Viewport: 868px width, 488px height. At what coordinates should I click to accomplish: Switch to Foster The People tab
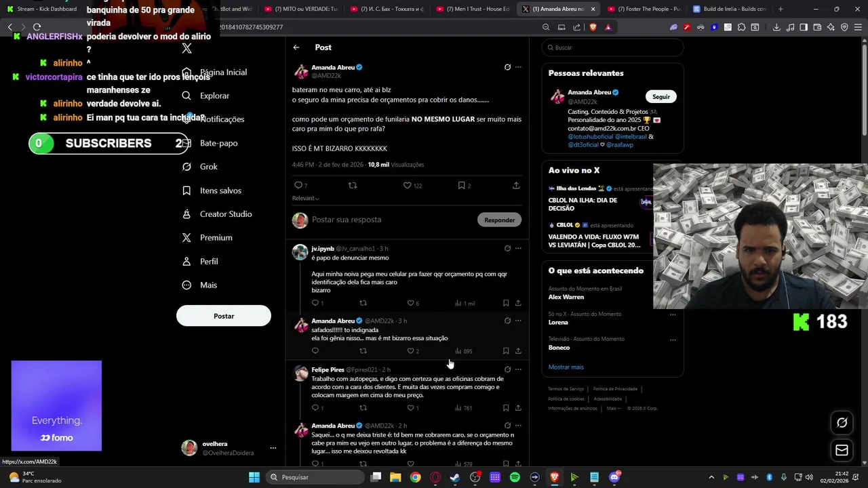point(645,9)
